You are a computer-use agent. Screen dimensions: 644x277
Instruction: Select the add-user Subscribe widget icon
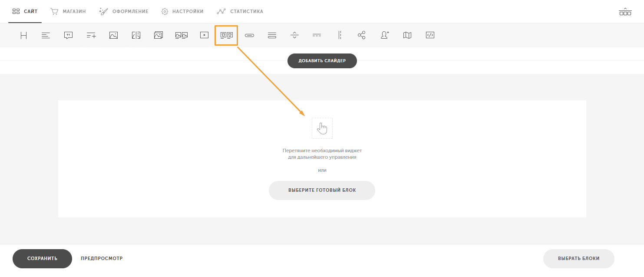coord(385,36)
